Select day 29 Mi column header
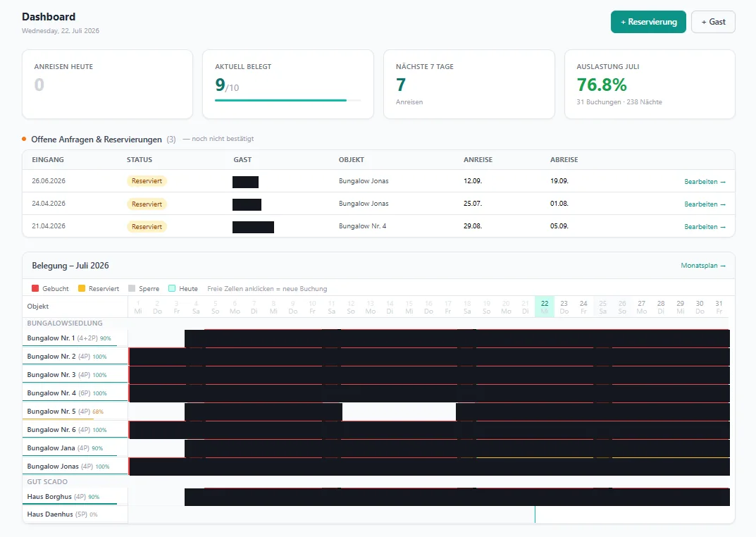 (x=681, y=307)
